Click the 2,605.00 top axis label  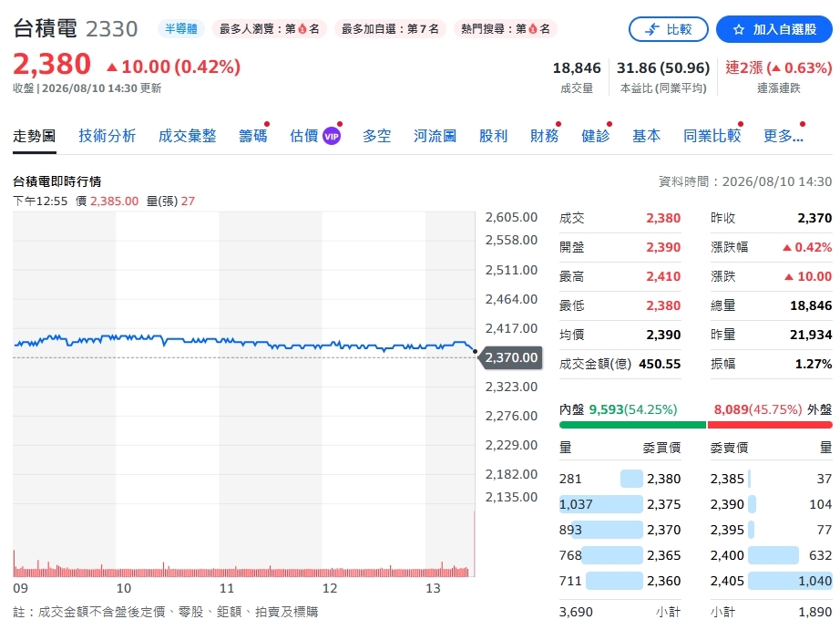point(511,218)
